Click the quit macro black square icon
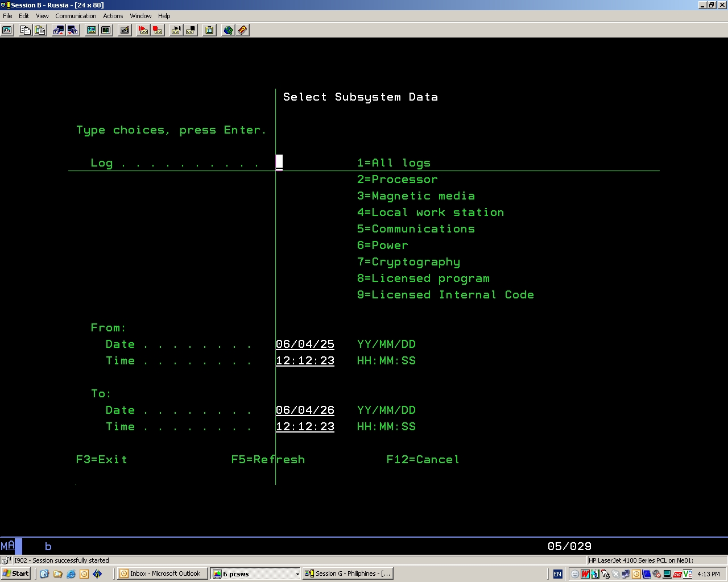This screenshot has width=728, height=582. pos(191,30)
